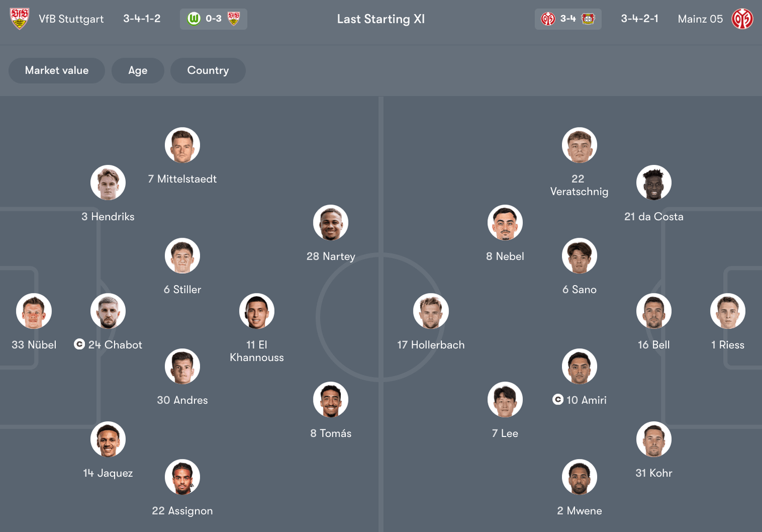This screenshot has width=762, height=532.
Task: Select Hollerbach's player photo
Action: click(431, 311)
